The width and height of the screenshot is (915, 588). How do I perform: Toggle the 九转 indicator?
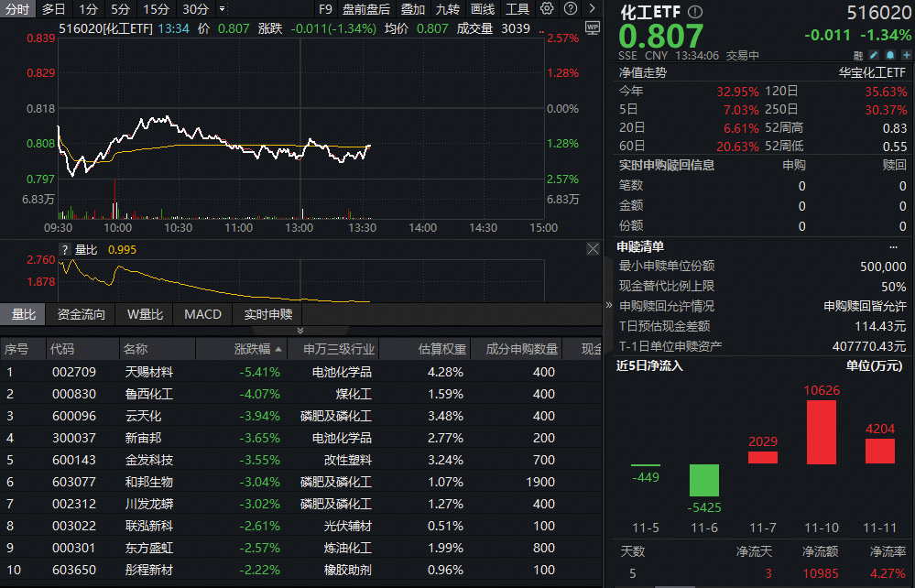pos(448,9)
